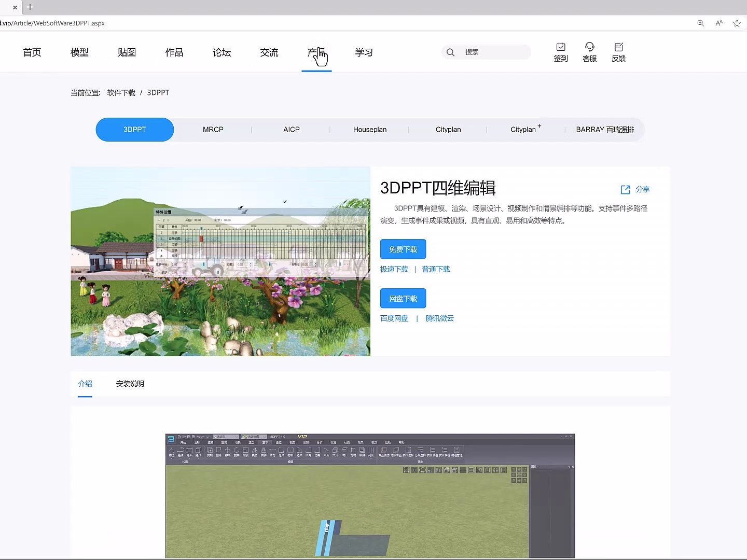Click the 3DPPT software interface screenshot

(x=370, y=496)
